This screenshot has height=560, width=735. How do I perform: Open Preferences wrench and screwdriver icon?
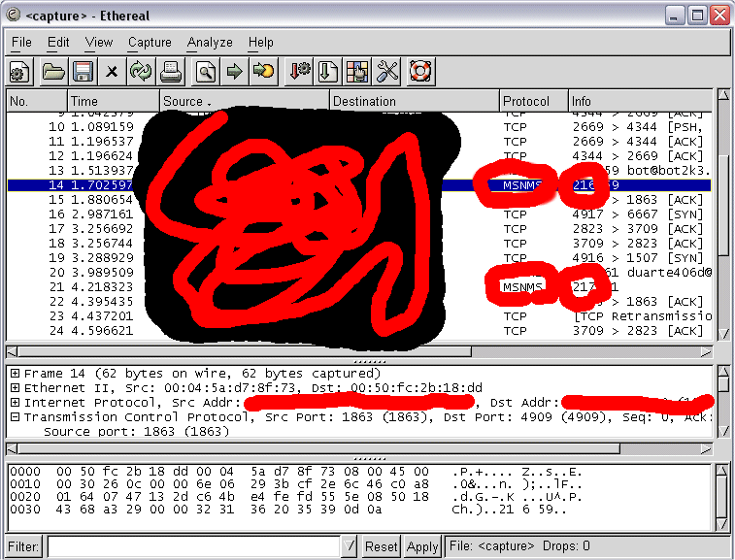pos(387,71)
